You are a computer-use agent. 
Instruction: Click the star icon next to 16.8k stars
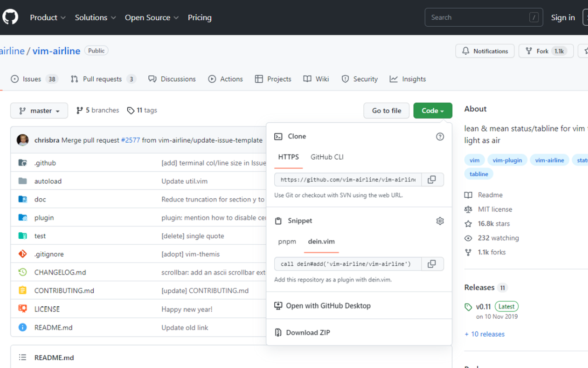pyautogui.click(x=468, y=224)
